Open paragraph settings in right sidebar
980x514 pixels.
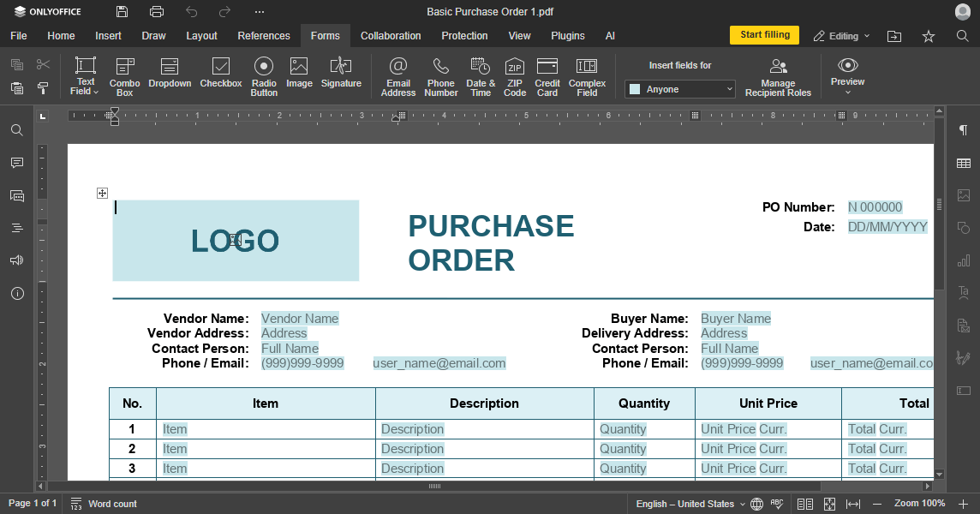(x=963, y=130)
